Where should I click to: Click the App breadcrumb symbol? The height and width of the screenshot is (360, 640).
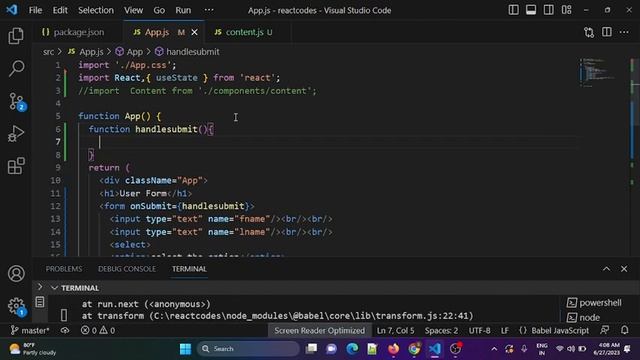point(129,52)
